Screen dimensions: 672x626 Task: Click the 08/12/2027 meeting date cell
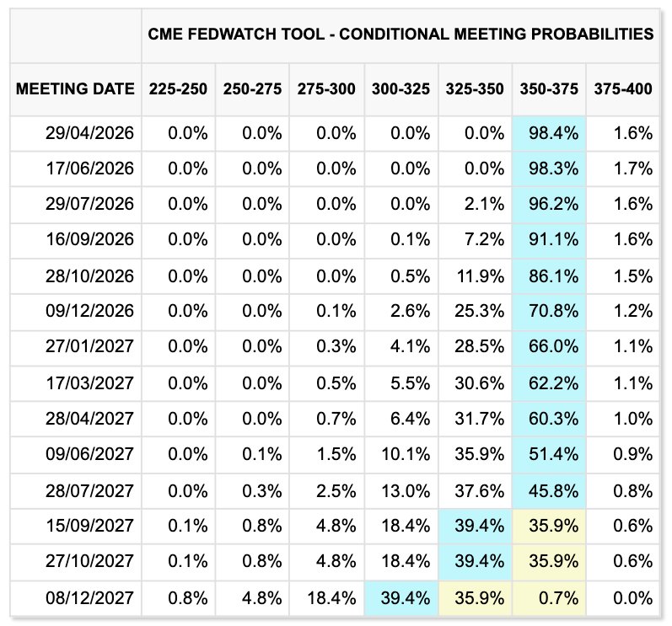click(x=89, y=598)
